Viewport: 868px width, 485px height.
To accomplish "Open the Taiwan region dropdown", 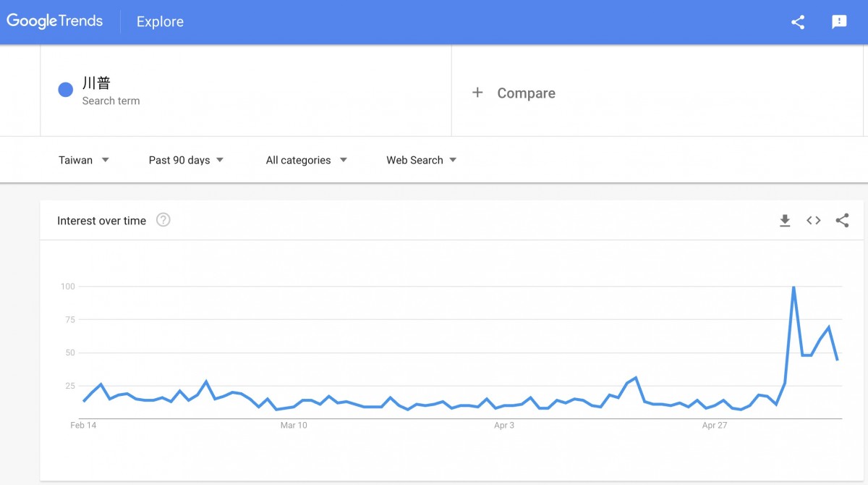I will (84, 160).
